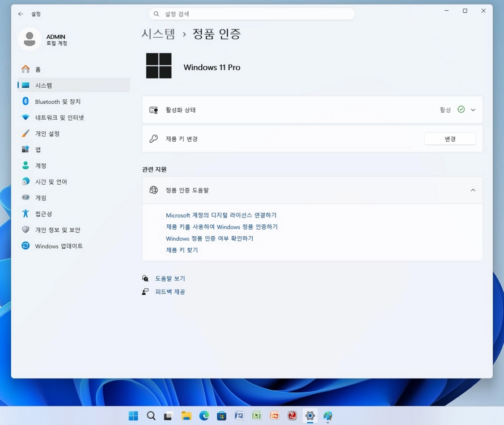Click the activation state certificate icon
Screen dimensions: 504x425
154,110
